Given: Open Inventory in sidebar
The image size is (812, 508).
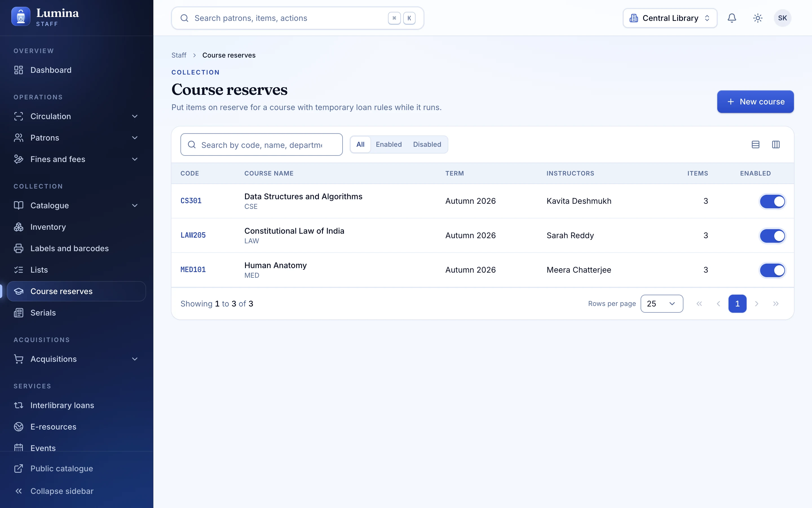Looking at the screenshot, I should coord(76,227).
